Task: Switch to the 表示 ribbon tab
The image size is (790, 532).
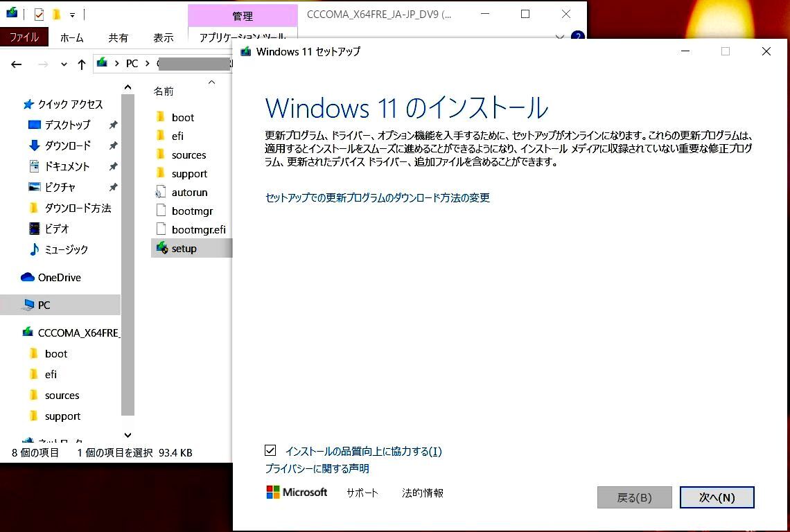Action: click(164, 38)
